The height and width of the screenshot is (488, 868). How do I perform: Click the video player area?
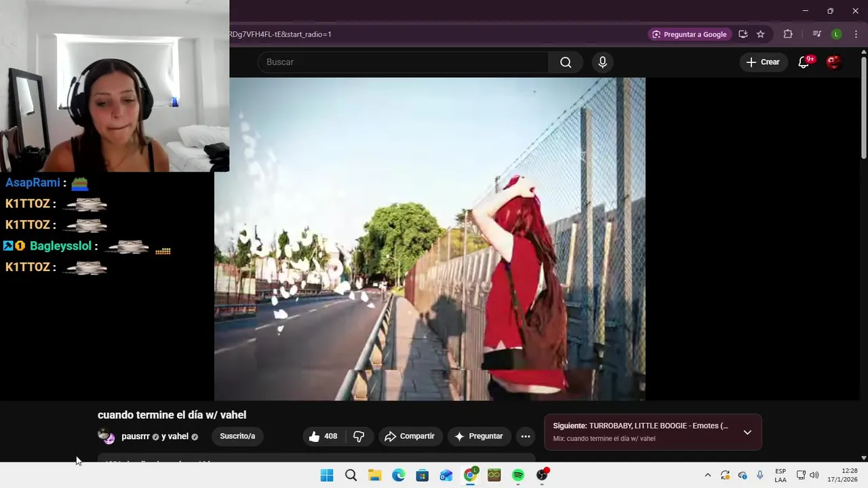pos(430,239)
